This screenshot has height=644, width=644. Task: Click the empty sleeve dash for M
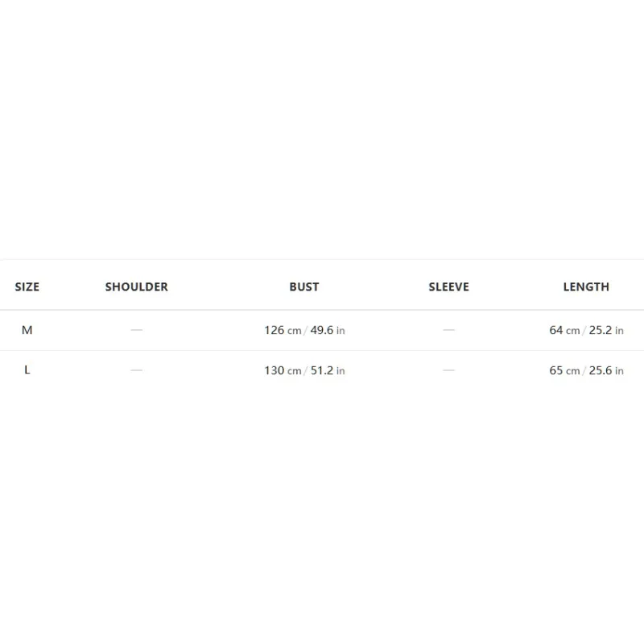(448, 330)
